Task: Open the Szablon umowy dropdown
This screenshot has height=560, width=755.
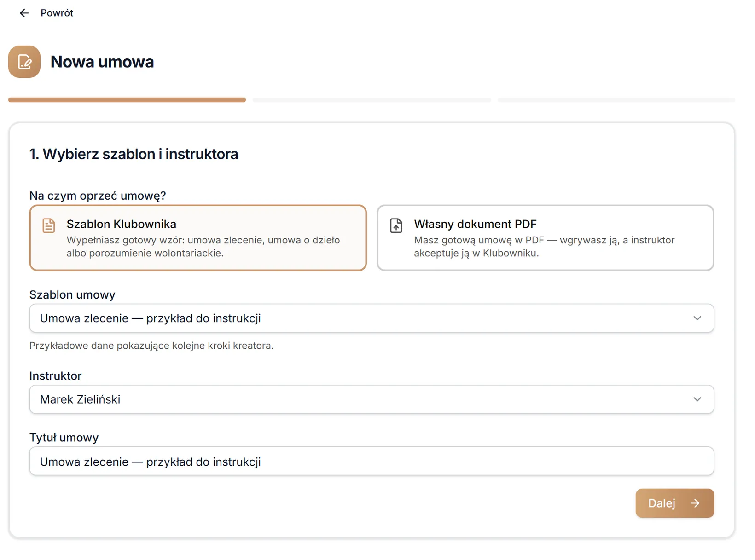Action: [372, 318]
